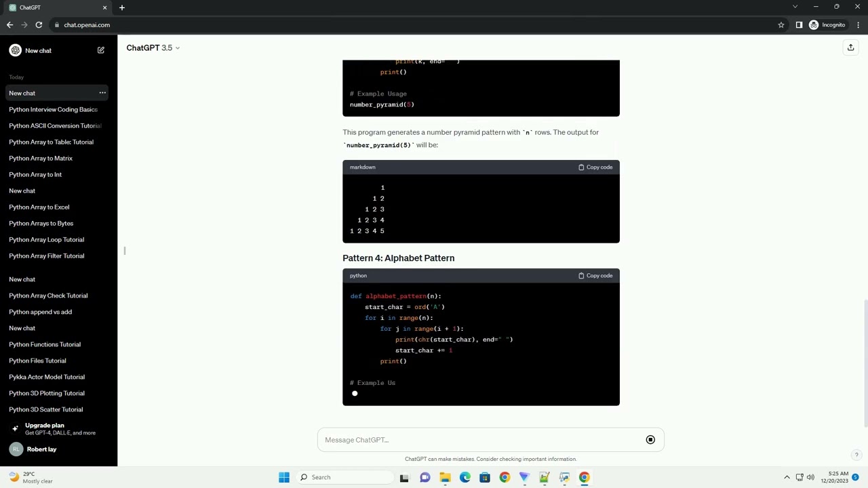Open Python append vs add chat

coord(41,312)
